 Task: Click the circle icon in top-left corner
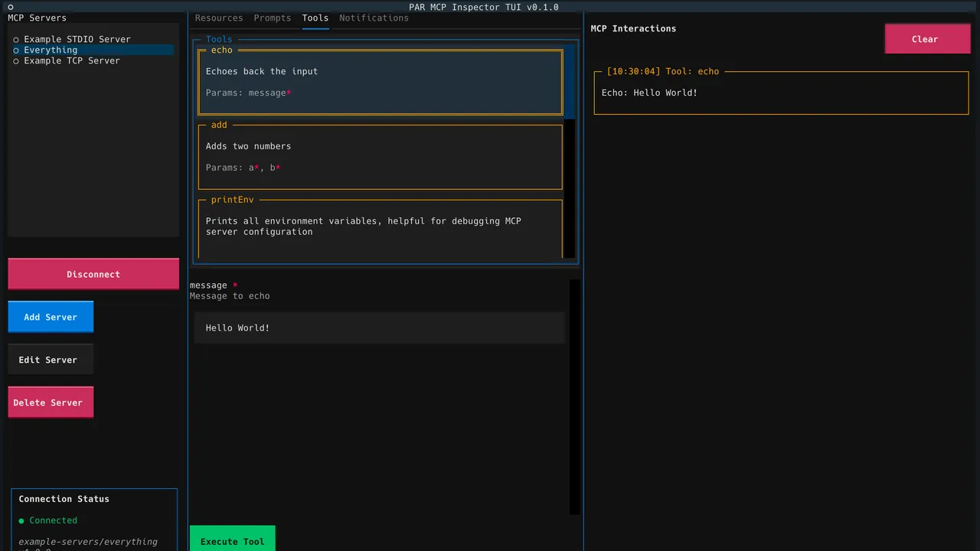pos(11,7)
